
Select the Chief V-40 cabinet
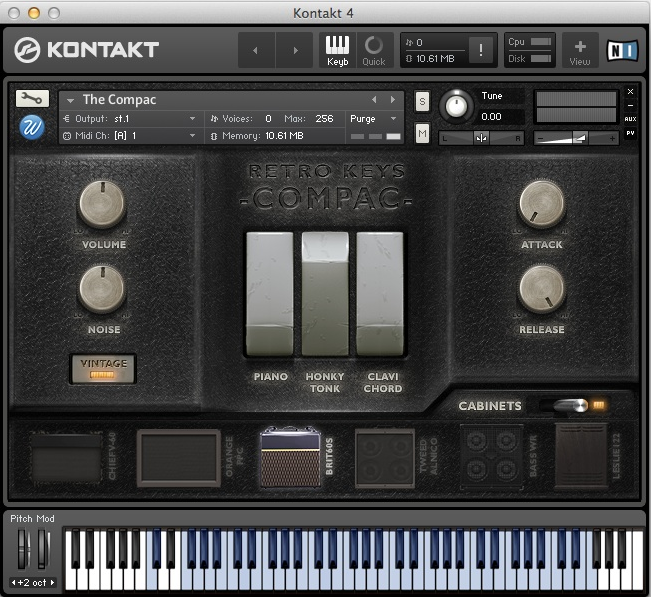coord(66,458)
